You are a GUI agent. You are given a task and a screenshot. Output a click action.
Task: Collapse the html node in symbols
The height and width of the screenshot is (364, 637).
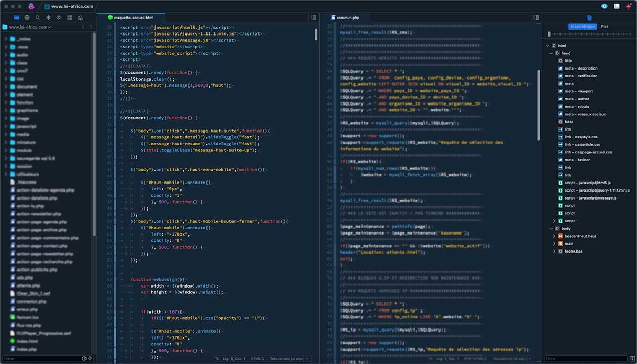[548, 46]
